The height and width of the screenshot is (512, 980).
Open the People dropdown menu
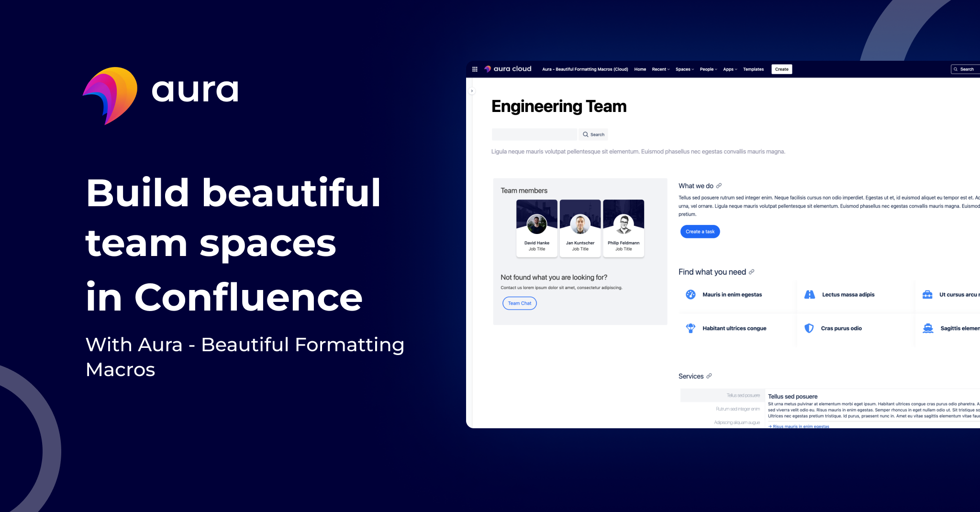click(709, 69)
